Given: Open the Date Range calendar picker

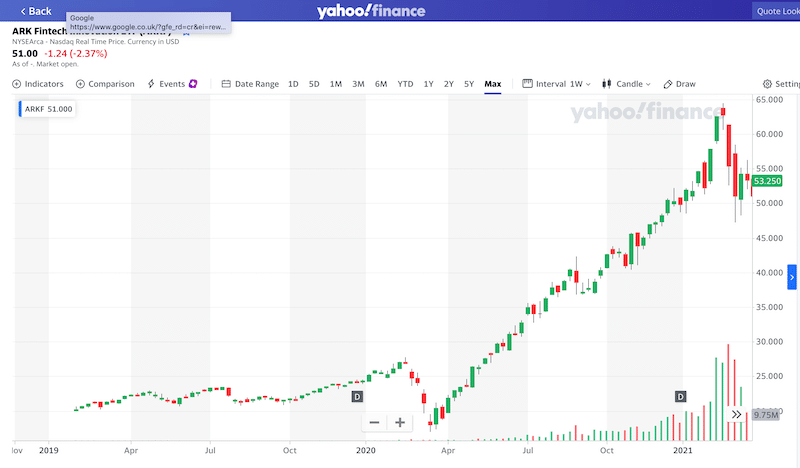Looking at the screenshot, I should [250, 84].
